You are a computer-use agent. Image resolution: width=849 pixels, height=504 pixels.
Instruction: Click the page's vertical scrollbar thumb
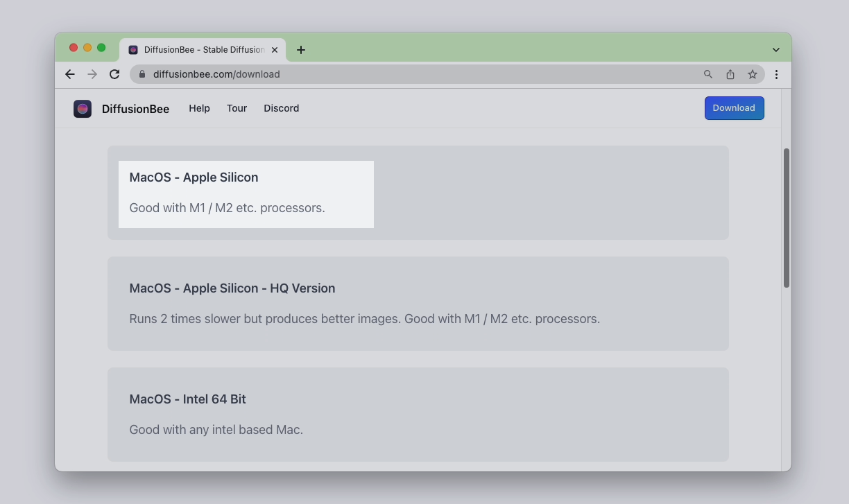coord(786,218)
